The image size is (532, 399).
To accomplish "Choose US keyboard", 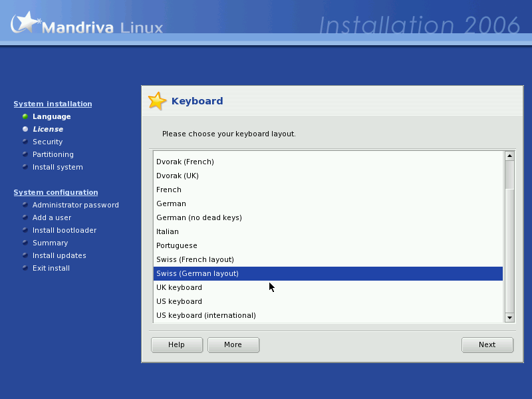I will point(328,301).
